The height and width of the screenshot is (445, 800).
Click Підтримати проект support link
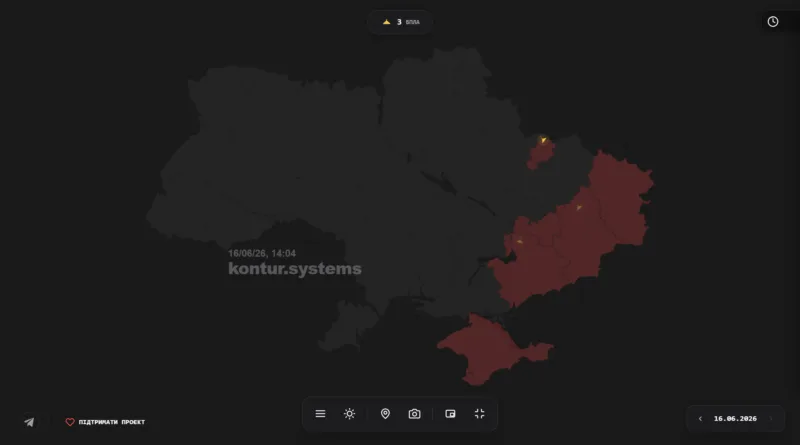(105, 422)
